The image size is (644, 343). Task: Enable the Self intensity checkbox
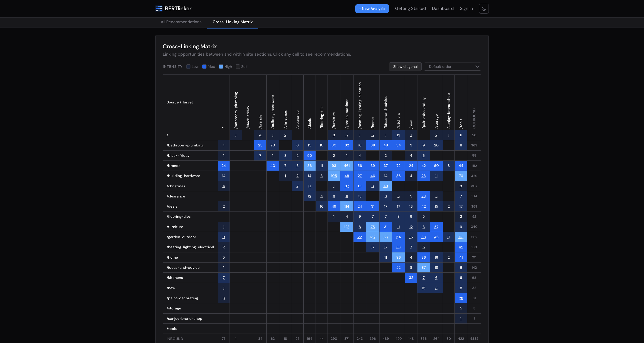pos(238,67)
